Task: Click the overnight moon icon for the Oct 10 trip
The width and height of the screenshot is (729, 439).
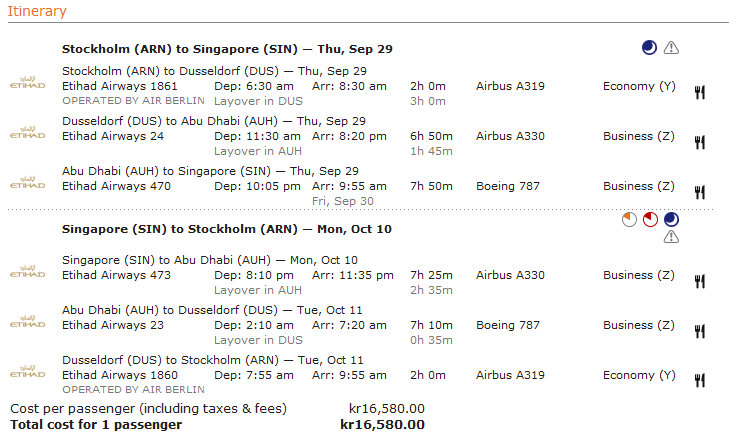Action: pyautogui.click(x=671, y=219)
